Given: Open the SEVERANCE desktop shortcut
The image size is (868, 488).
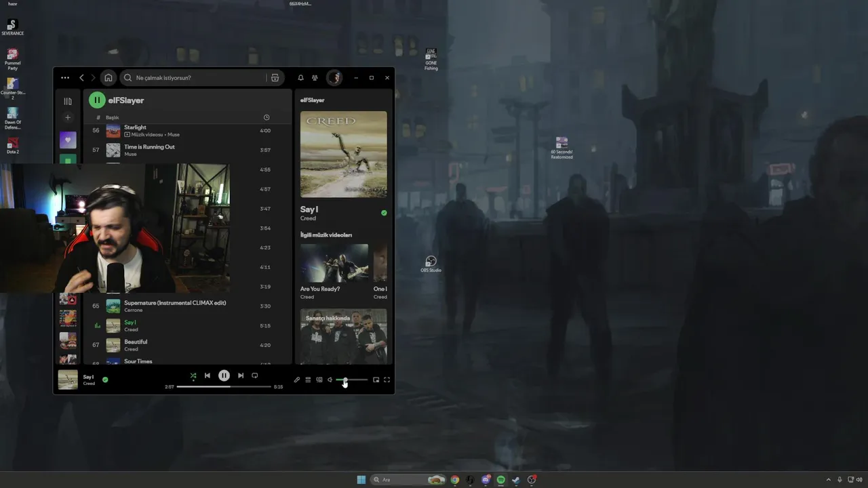Looking at the screenshot, I should pos(12,27).
